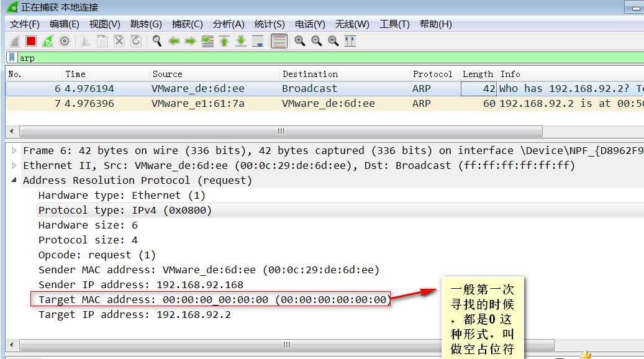Image resolution: width=644 pixels, height=359 pixels.
Task: Reset packet text to normal size
Action: 333,41
